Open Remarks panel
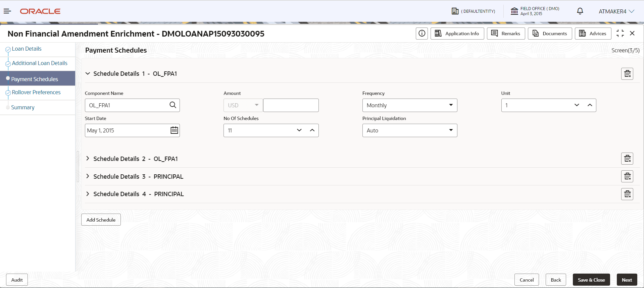Screen dimensions: 644x288 pos(506,34)
